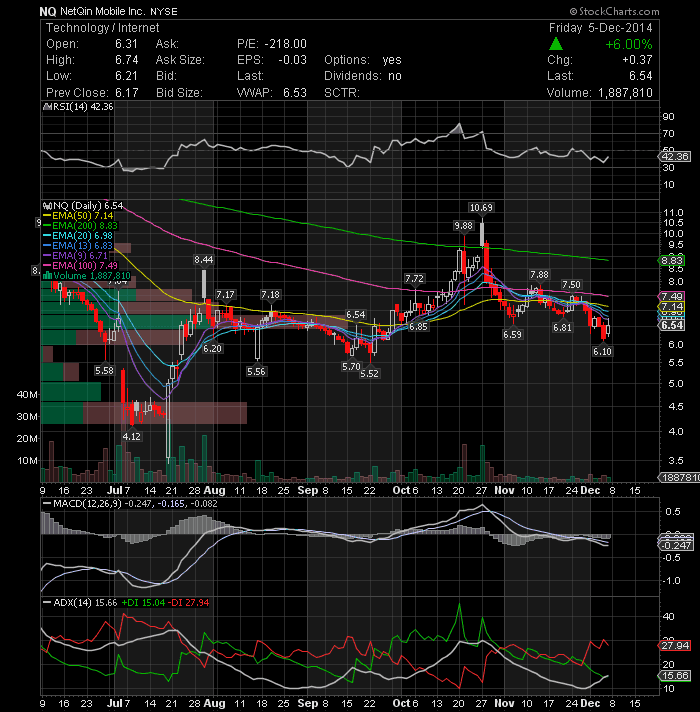This screenshot has width=700, height=712.
Task: Click the High value 6.74
Action: [x=126, y=60]
